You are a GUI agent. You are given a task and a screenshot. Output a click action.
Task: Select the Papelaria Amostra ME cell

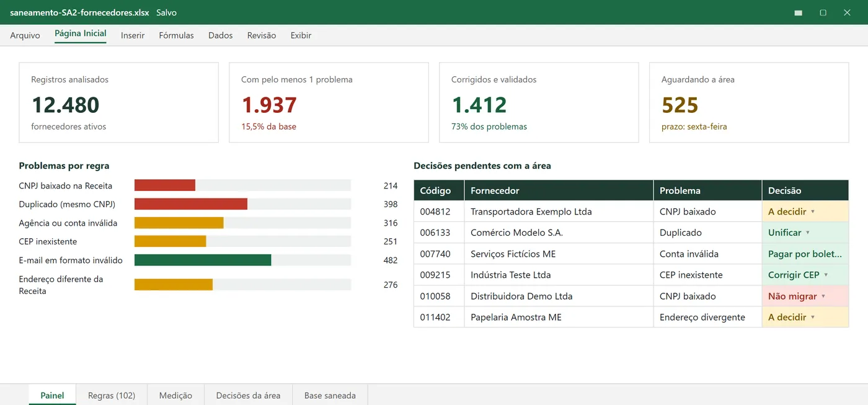pyautogui.click(x=559, y=317)
